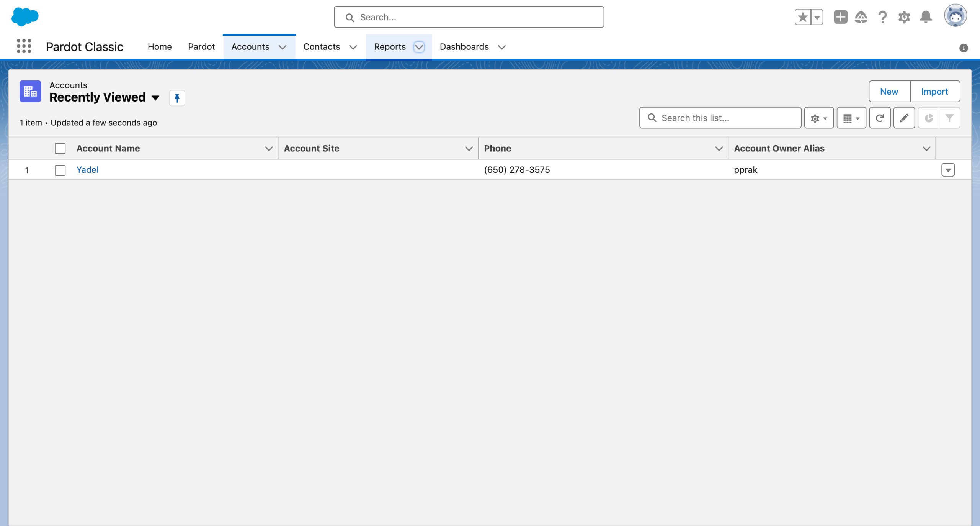Go to the Pardot tab
This screenshot has height=526, width=980.
point(201,47)
